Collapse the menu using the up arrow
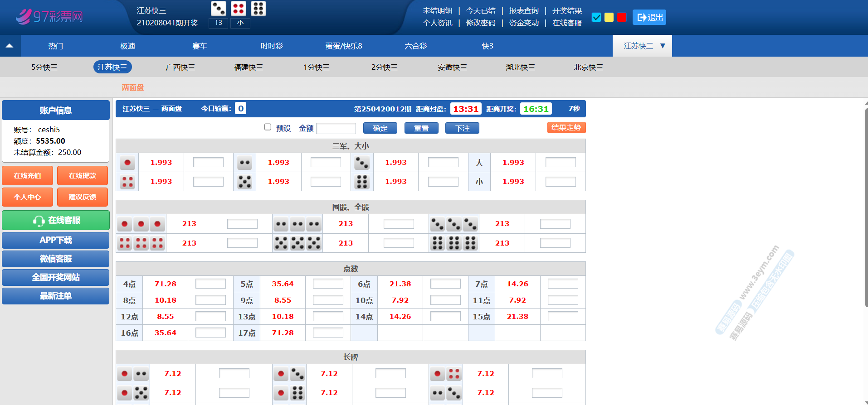 tap(10, 46)
